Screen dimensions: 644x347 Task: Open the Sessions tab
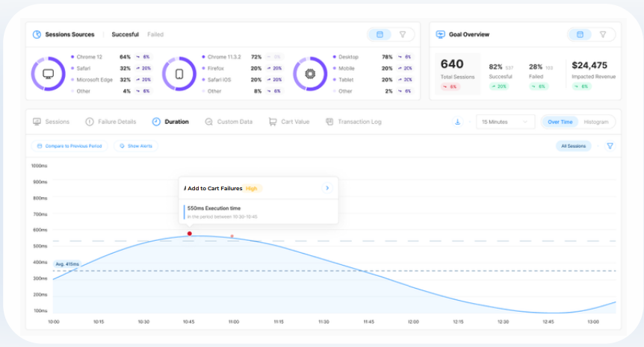pos(51,122)
